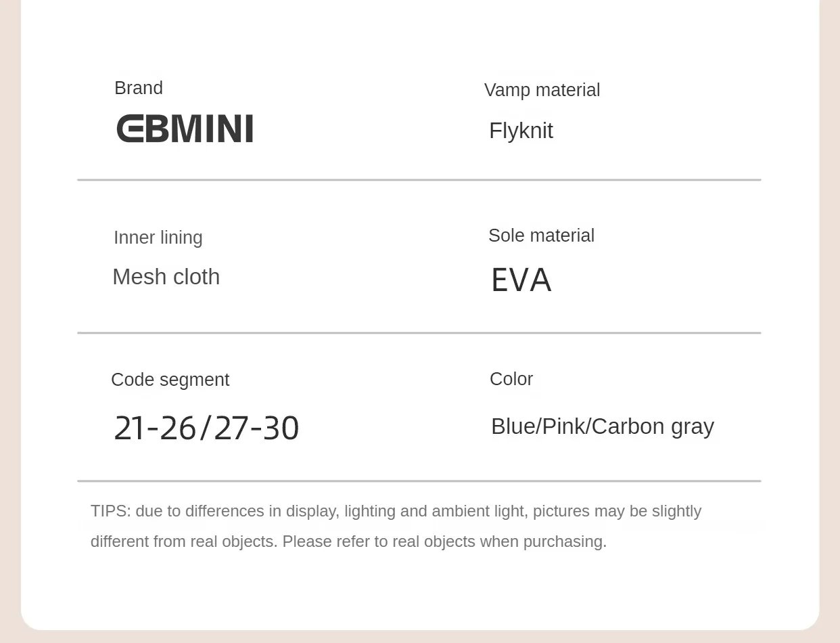Click the "Please refer to real objects" sentence
840x643 pixels.
tap(444, 541)
